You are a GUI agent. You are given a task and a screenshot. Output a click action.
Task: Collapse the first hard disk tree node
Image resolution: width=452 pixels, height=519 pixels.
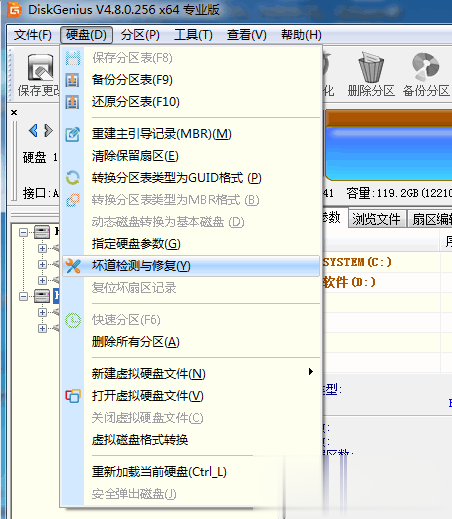click(x=23, y=232)
